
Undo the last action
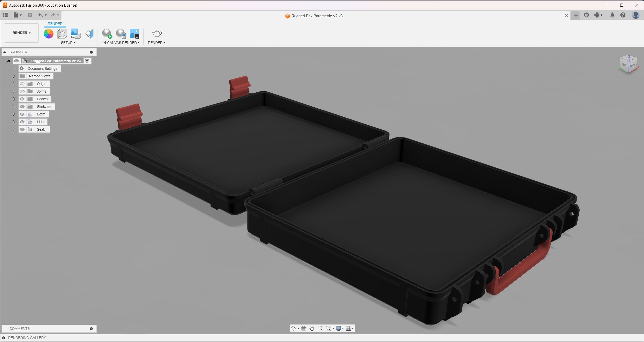(x=41, y=15)
